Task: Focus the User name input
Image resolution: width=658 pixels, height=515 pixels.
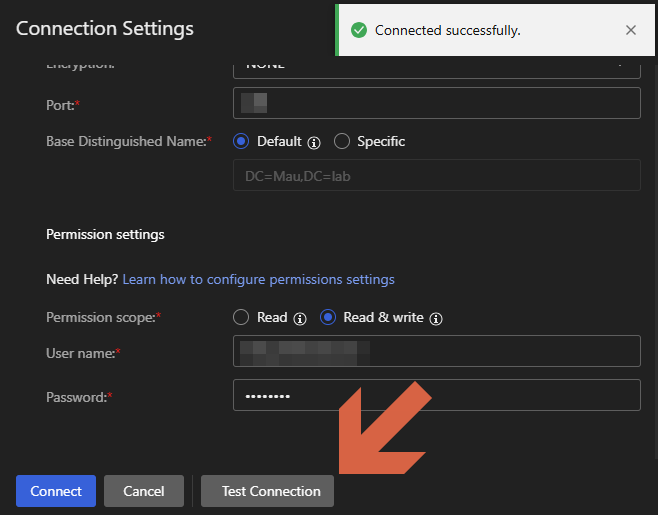Action: coord(436,351)
